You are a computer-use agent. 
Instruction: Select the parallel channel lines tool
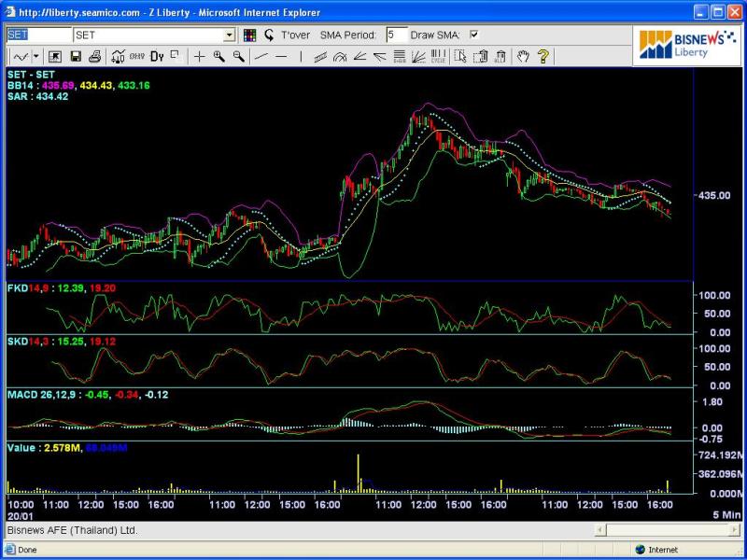[x=320, y=57]
